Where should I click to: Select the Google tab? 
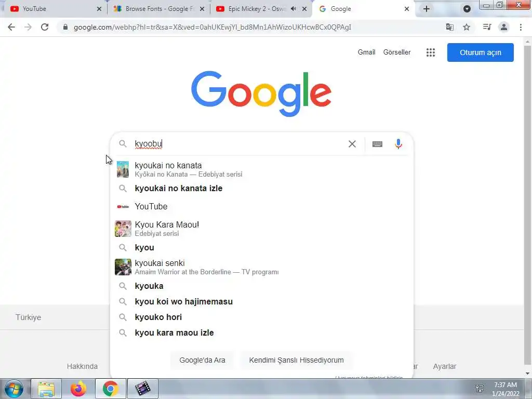pos(363,9)
